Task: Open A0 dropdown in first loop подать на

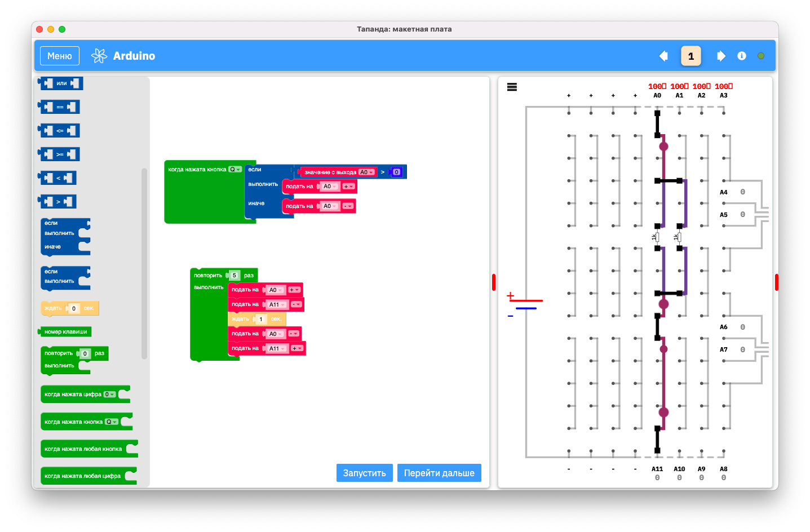Action: (276, 290)
